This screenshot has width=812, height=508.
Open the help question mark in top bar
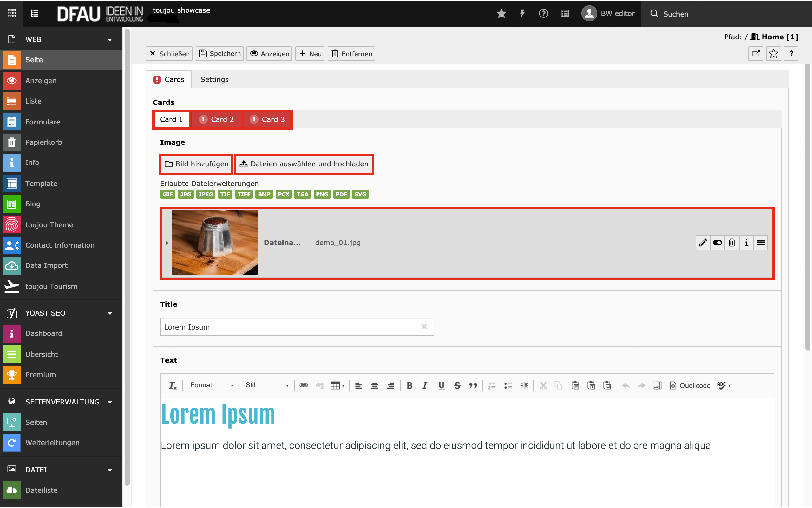tap(544, 13)
